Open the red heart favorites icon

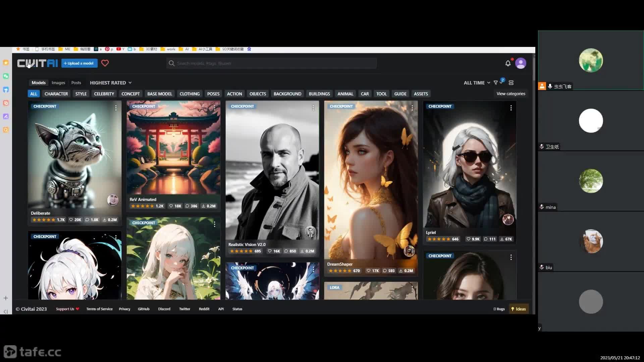pos(105,63)
